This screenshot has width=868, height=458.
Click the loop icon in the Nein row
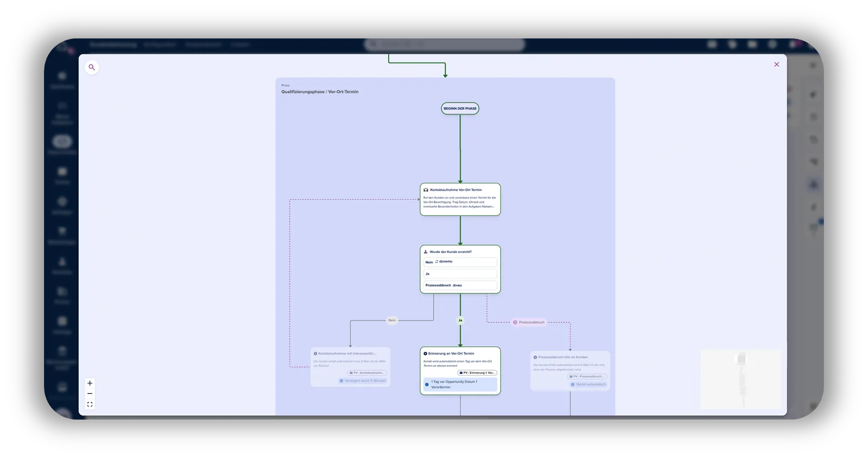437,262
